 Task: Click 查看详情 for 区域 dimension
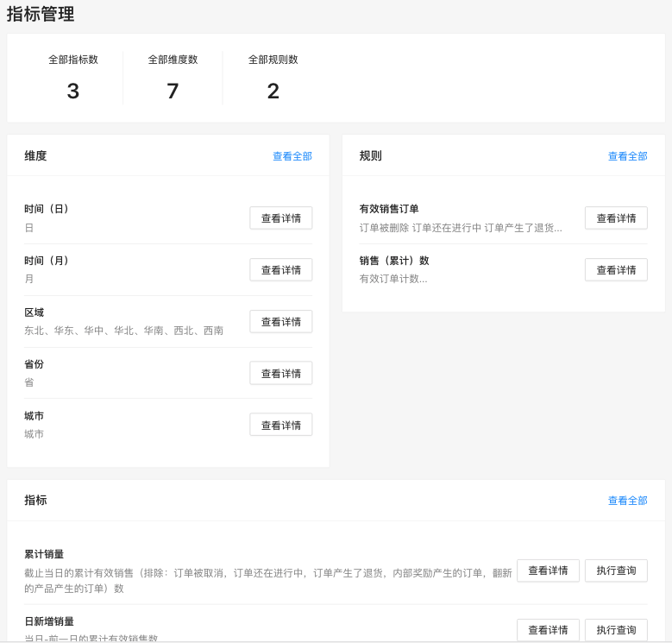[280, 322]
